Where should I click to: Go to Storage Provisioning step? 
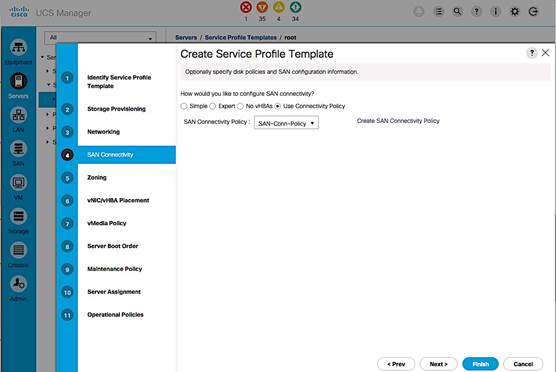116,109
